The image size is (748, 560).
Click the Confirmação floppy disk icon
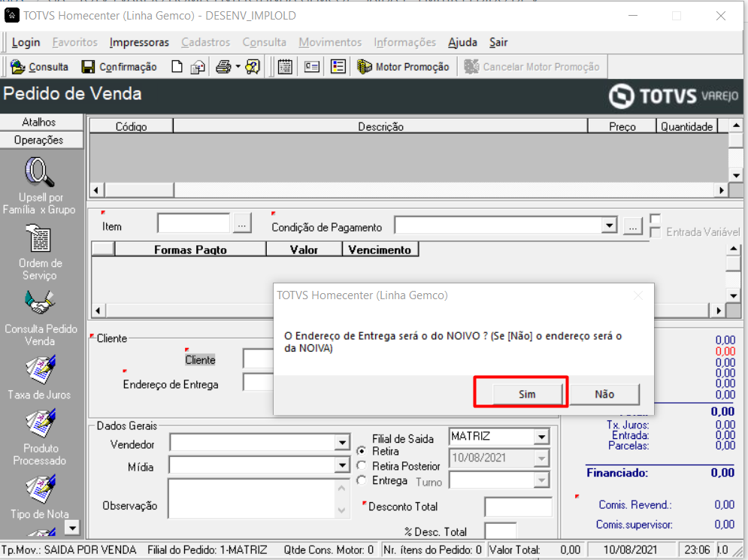88,67
